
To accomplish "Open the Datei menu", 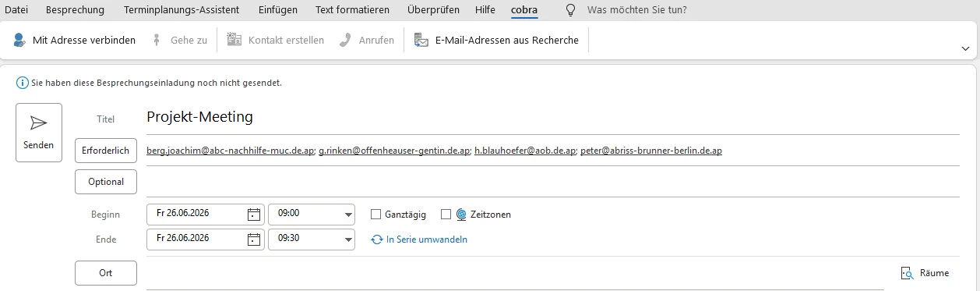I will pyautogui.click(x=16, y=10).
